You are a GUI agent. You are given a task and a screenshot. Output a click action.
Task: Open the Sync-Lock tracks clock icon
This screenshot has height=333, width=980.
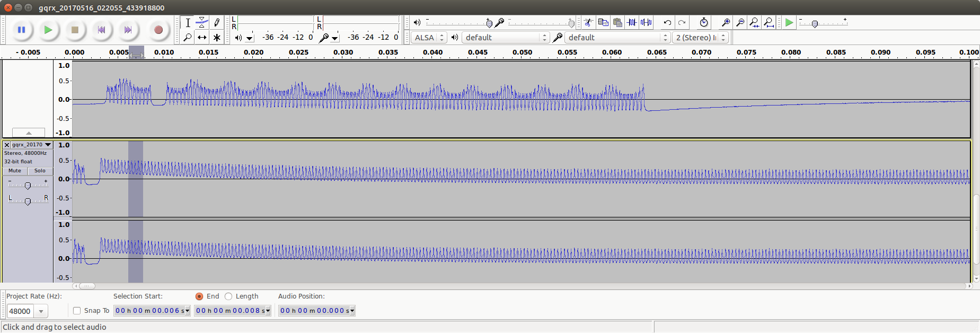click(x=704, y=22)
